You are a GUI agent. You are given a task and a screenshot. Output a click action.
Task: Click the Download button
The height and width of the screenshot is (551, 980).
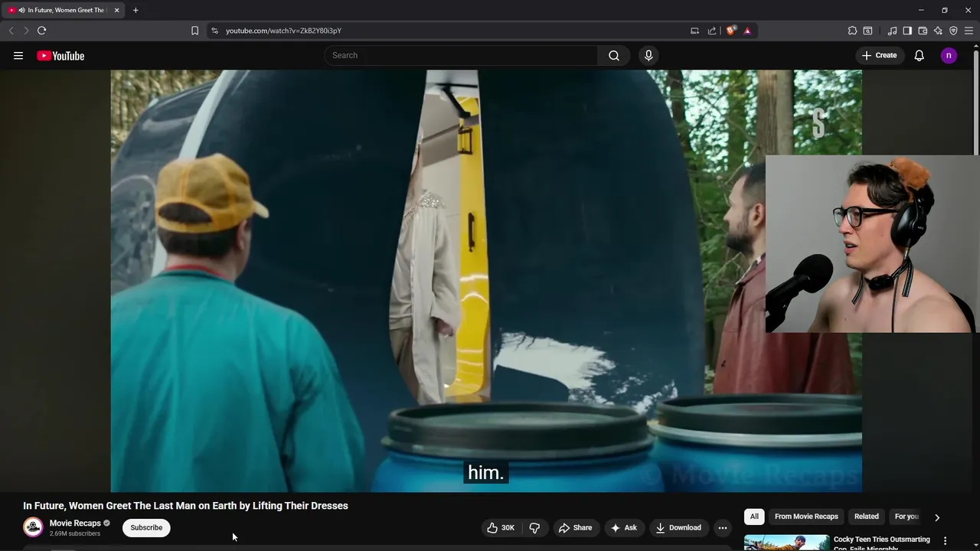(x=678, y=527)
